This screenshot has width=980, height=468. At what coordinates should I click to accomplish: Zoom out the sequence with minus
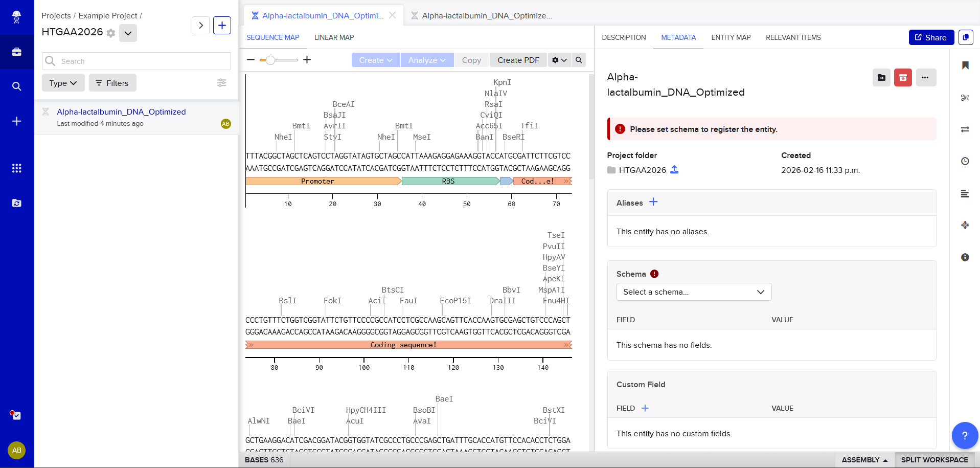click(x=250, y=60)
